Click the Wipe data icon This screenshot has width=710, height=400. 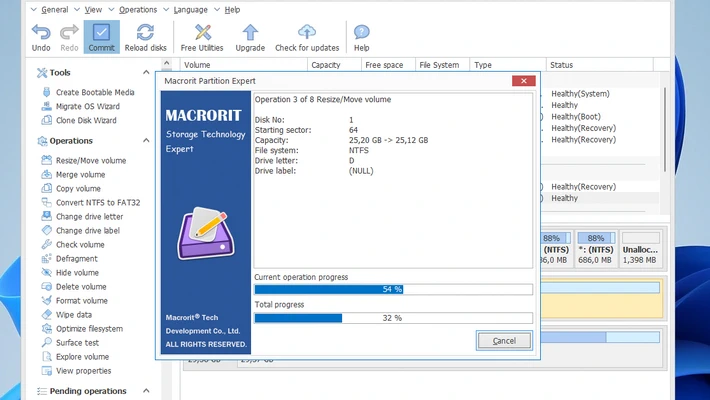pos(46,314)
